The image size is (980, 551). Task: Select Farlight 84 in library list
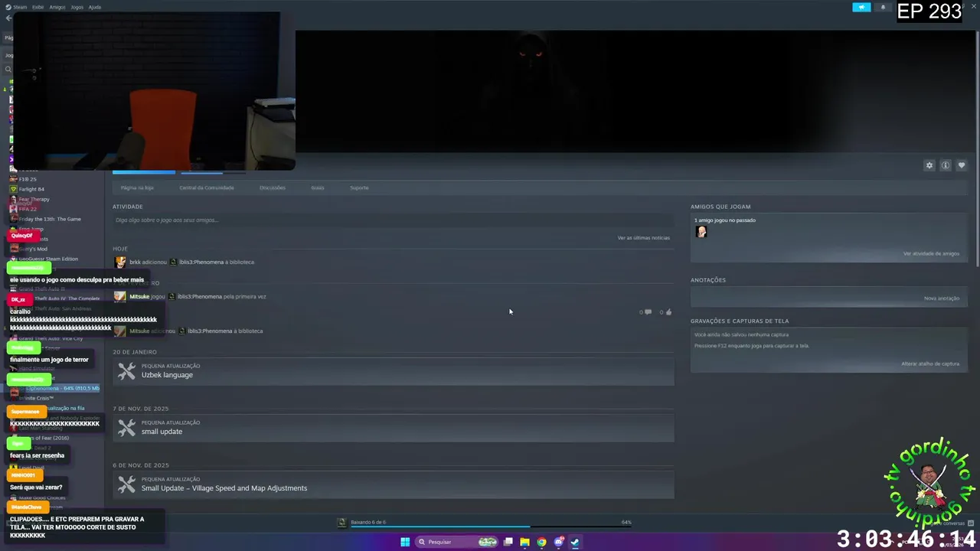click(x=31, y=189)
